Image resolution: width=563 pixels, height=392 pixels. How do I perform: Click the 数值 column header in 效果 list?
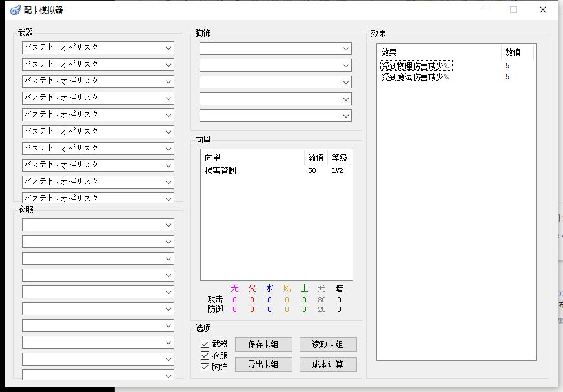coord(517,52)
